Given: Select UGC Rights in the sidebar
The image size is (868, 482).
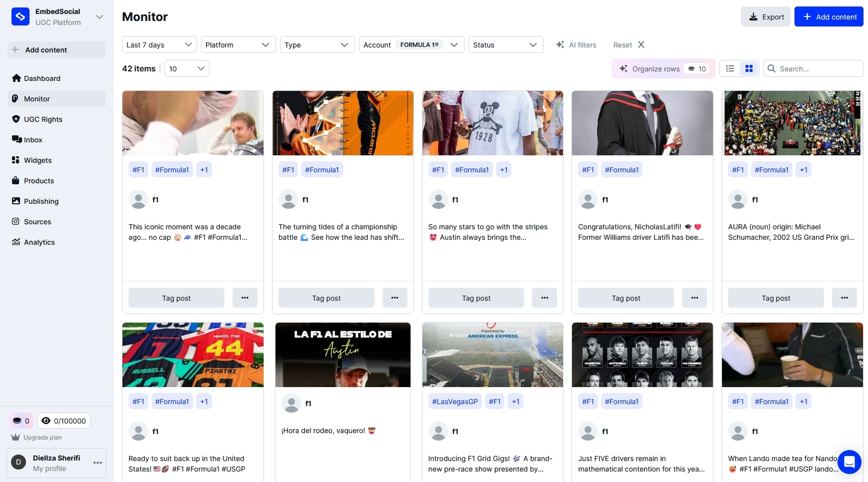Looking at the screenshot, I should tap(42, 119).
